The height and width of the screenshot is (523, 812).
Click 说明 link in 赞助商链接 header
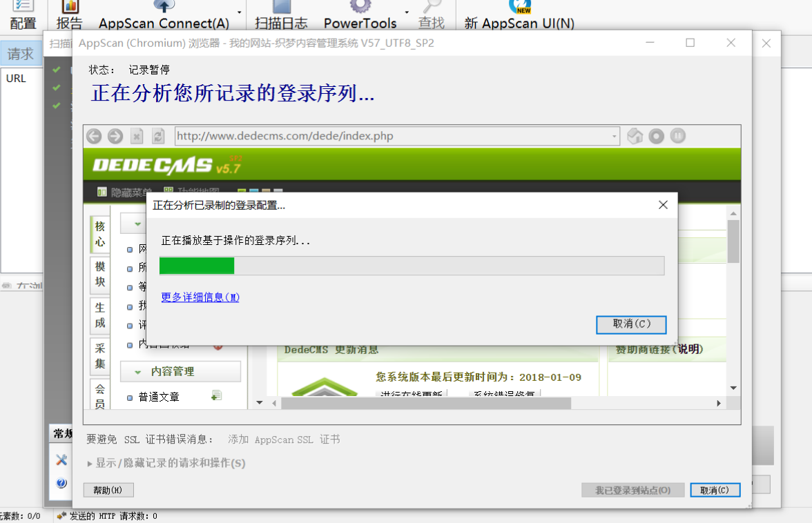coord(689,349)
